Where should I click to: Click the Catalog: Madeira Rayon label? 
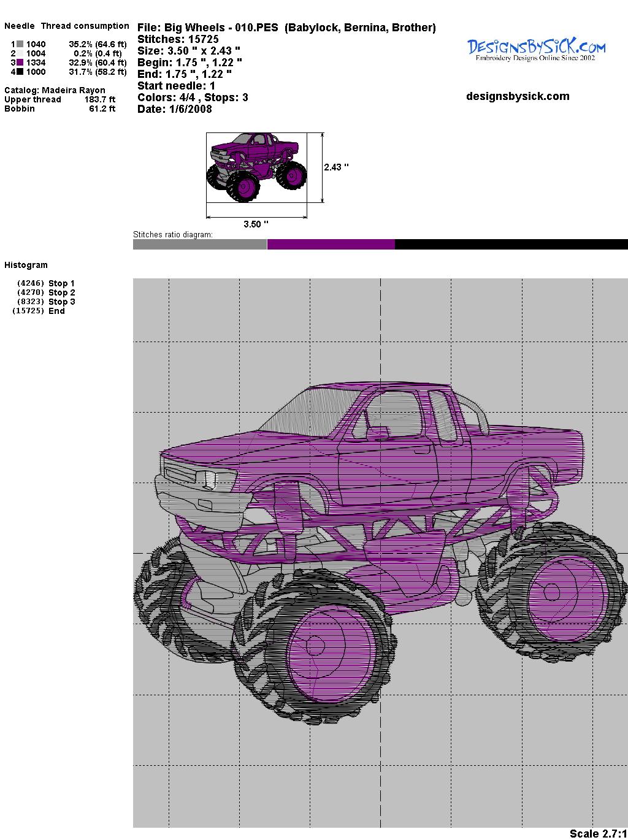[55, 90]
